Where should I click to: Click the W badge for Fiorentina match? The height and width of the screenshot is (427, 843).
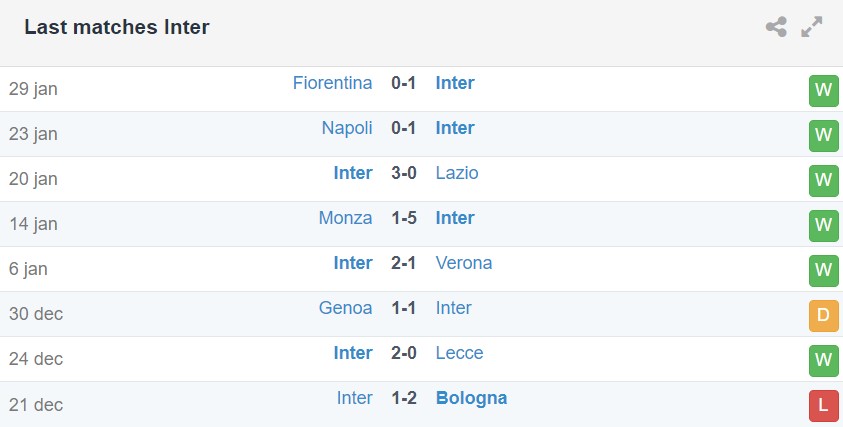point(823,90)
